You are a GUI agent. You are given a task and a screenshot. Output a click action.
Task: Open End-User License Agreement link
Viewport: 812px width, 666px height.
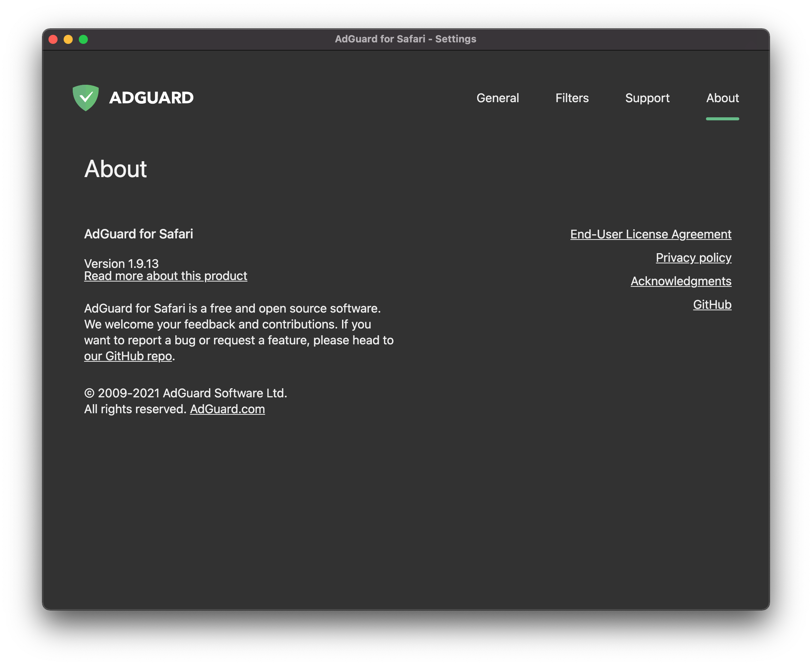click(x=650, y=234)
